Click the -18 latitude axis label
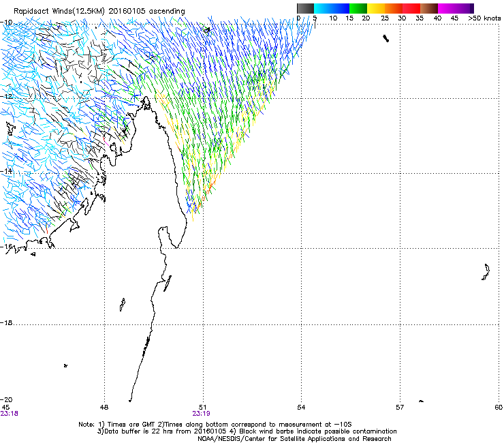Image resolution: width=504 pixels, height=443 pixels. [7, 322]
